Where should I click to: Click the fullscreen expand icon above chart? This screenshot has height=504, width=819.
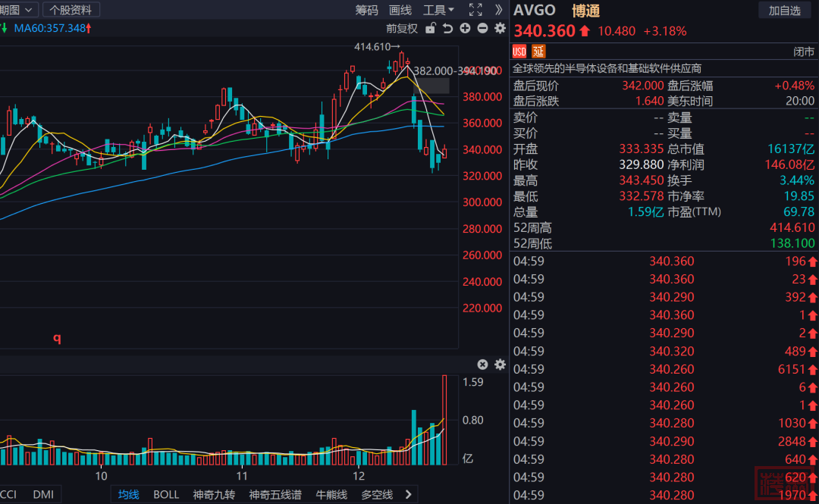[475, 10]
